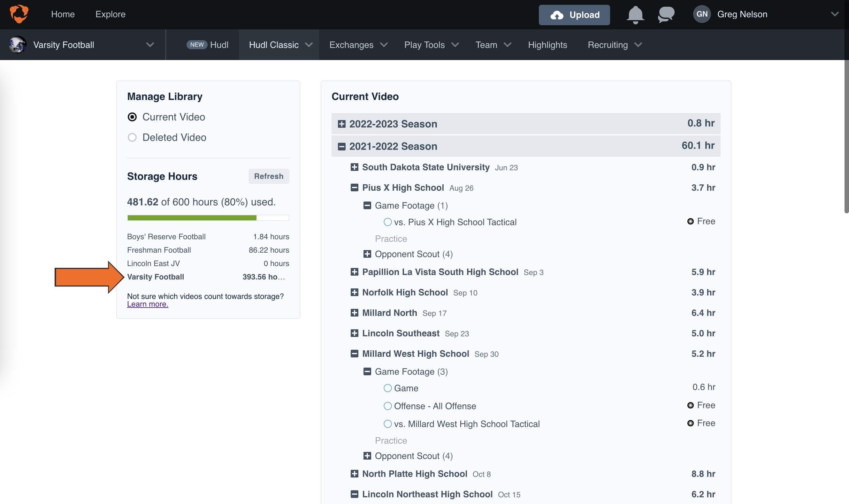Select the Current Video radio button

point(133,116)
